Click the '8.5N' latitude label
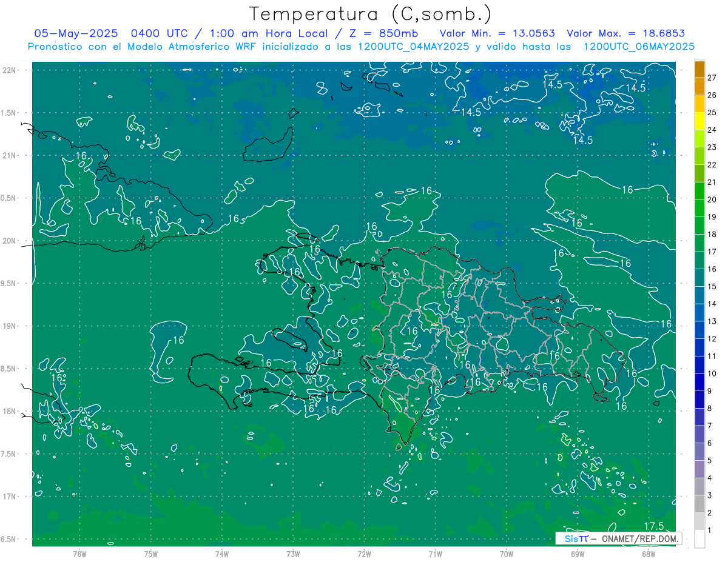Viewport: 728px width, 562px height. click(x=9, y=369)
